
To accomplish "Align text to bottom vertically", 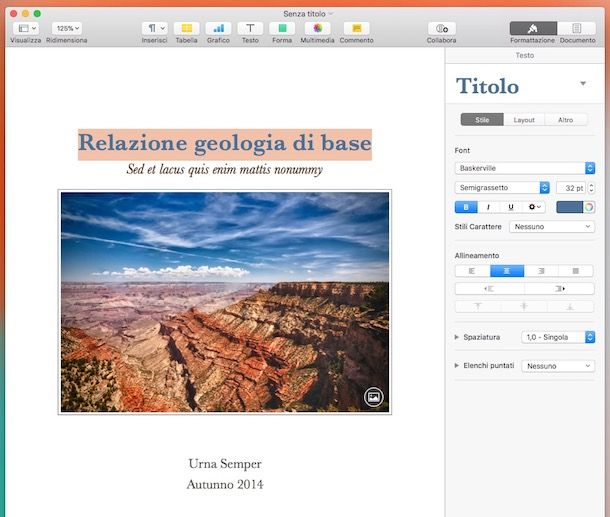I will (x=570, y=307).
